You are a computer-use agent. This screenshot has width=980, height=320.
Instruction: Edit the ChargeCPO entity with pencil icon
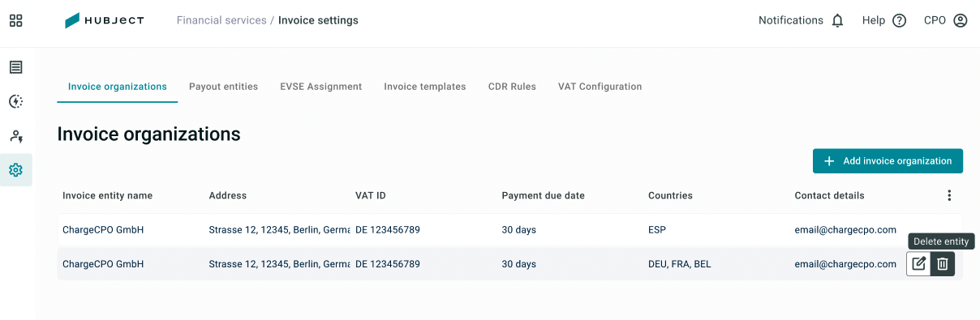[x=918, y=264]
